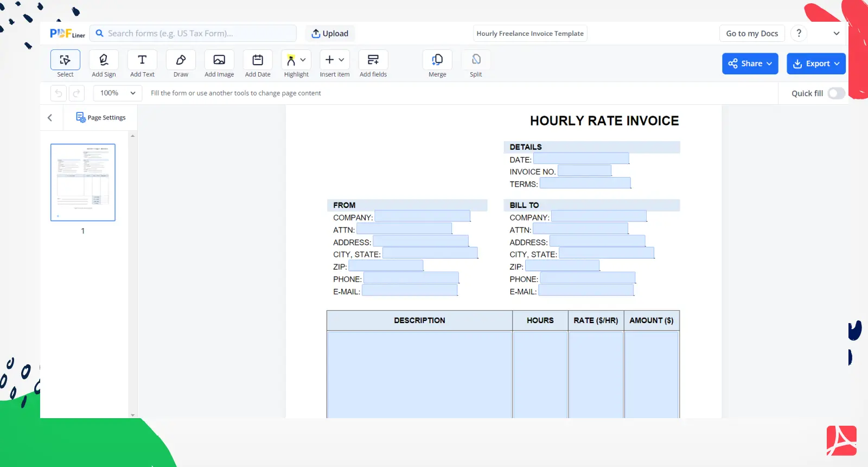868x467 pixels.
Task: Click the BILL TO E-MAIL field
Action: pos(586,291)
